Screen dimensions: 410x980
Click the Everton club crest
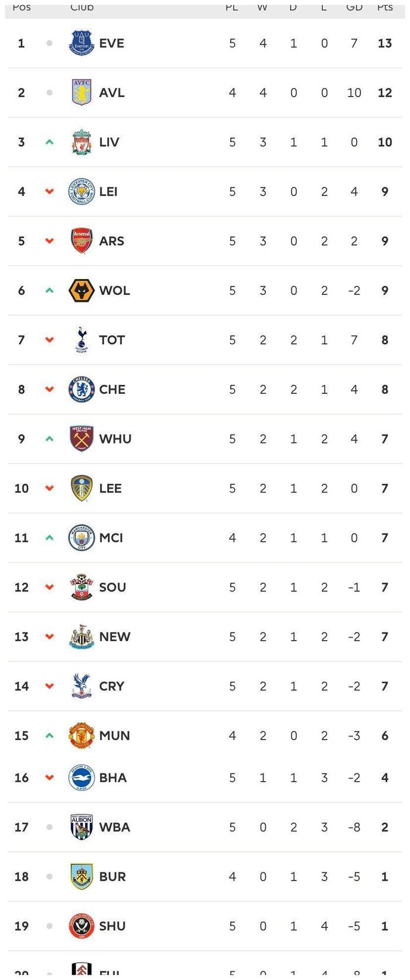[81, 43]
